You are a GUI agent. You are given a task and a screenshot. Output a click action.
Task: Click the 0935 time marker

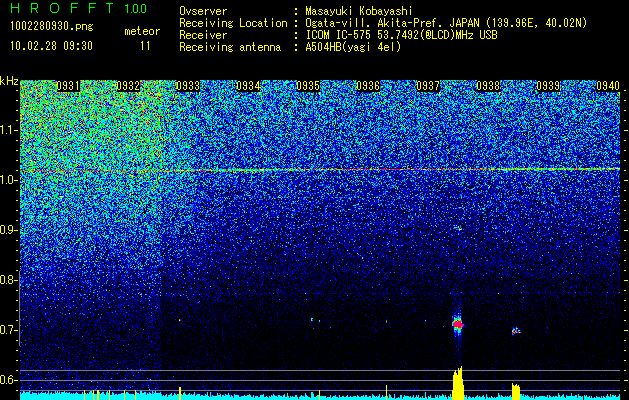(x=308, y=86)
